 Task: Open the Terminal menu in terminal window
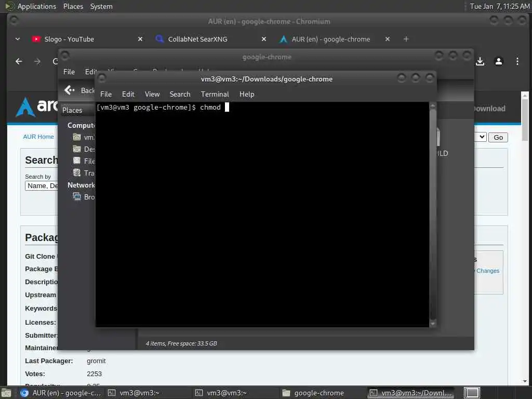pyautogui.click(x=215, y=94)
